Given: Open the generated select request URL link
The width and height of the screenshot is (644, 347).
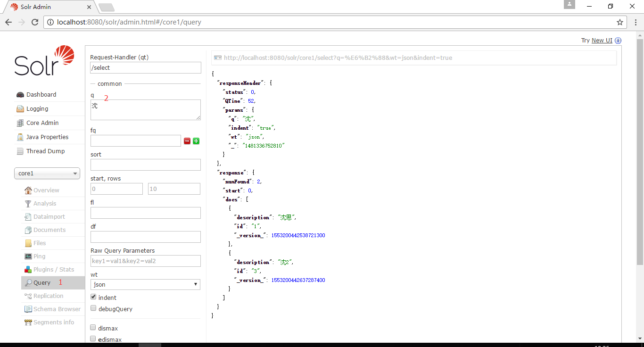Looking at the screenshot, I should [x=338, y=58].
